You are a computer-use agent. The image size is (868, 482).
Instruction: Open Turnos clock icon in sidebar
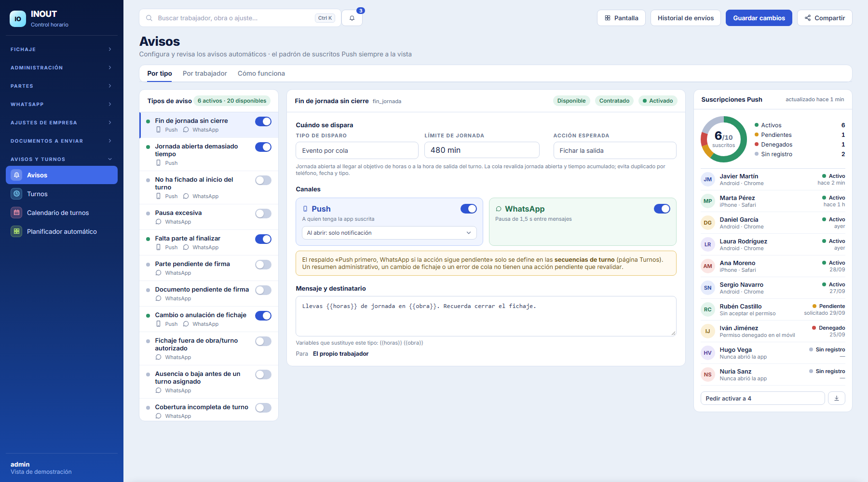click(17, 194)
